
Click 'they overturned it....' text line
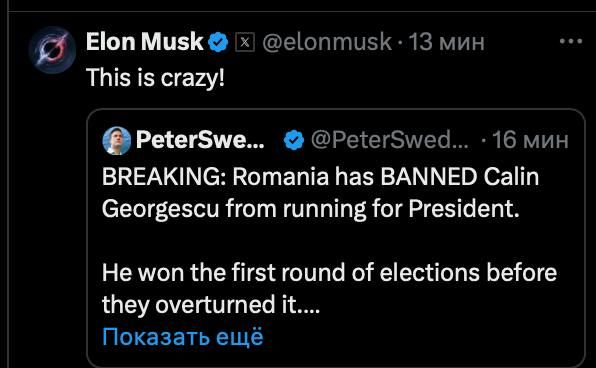coord(211,305)
